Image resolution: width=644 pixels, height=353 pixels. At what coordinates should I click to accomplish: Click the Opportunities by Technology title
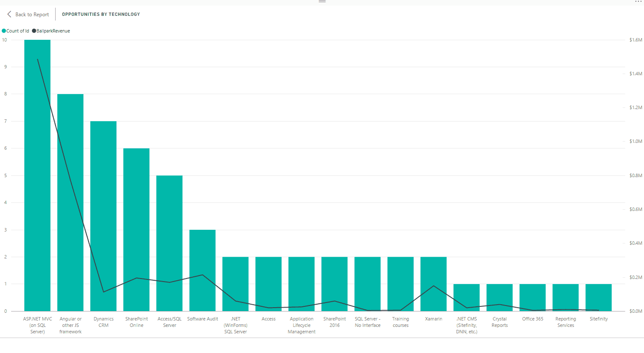click(101, 14)
